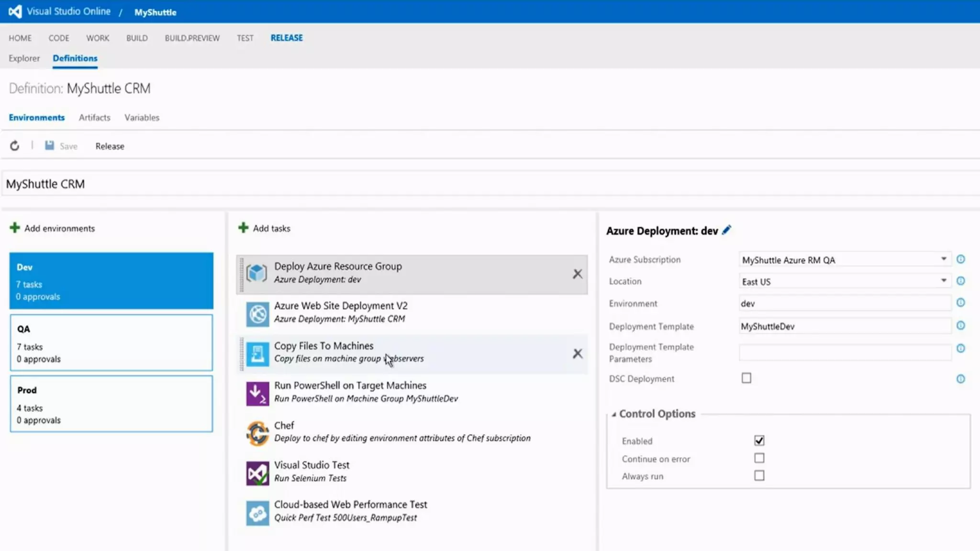Remove the Copy Files To Machines task
The height and width of the screenshot is (551, 980).
pos(578,353)
